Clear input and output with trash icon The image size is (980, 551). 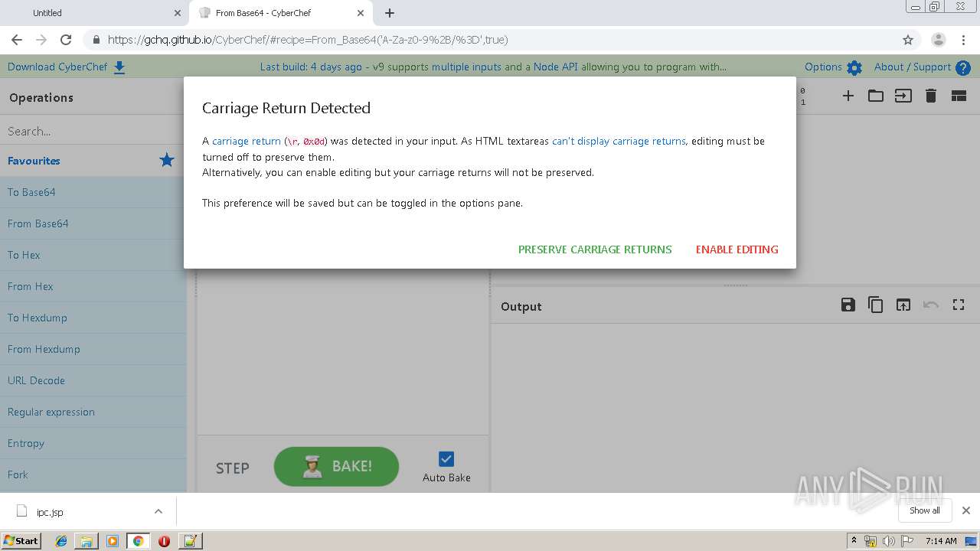click(x=931, y=96)
